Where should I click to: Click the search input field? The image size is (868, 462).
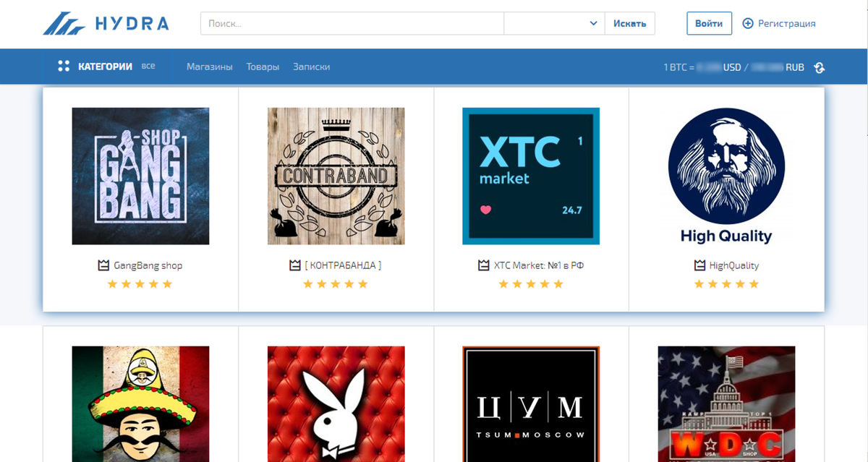click(x=352, y=23)
